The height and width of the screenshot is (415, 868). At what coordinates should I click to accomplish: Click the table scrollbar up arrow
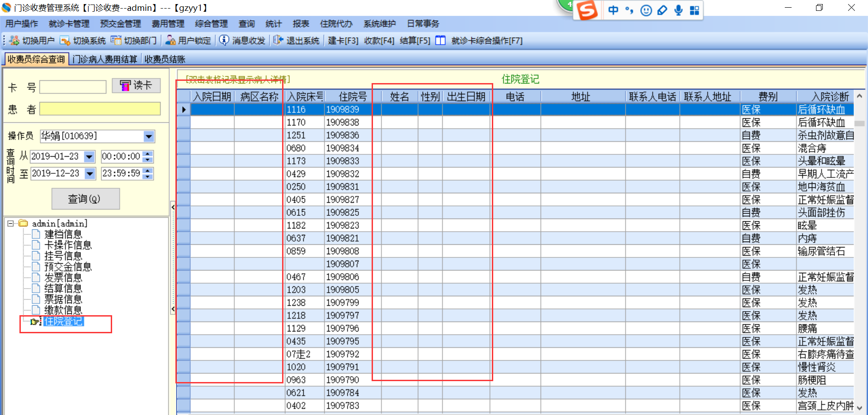pyautogui.click(x=859, y=96)
